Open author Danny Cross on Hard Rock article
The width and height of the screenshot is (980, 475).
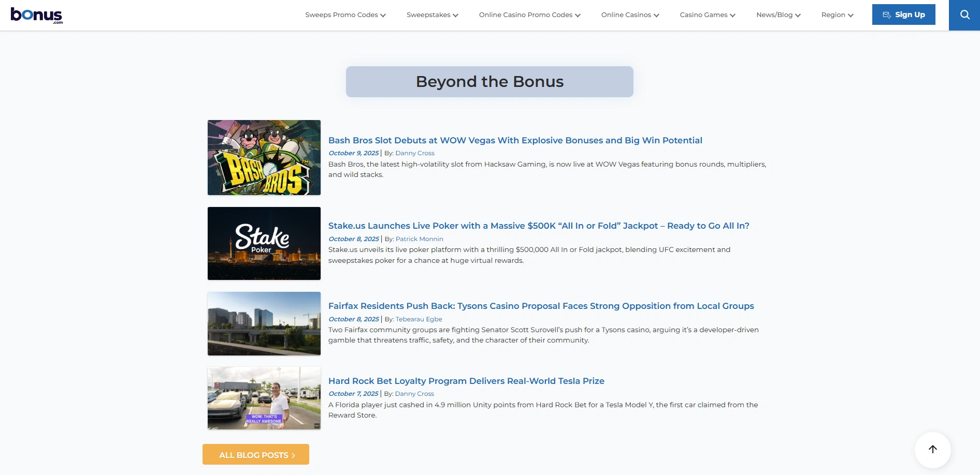click(414, 394)
